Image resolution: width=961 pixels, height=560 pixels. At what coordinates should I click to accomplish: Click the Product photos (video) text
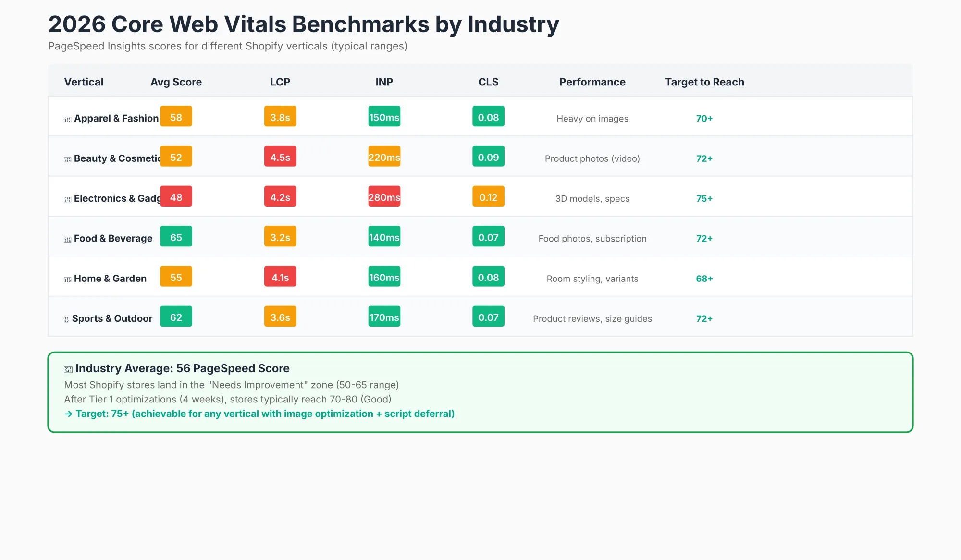(x=592, y=158)
